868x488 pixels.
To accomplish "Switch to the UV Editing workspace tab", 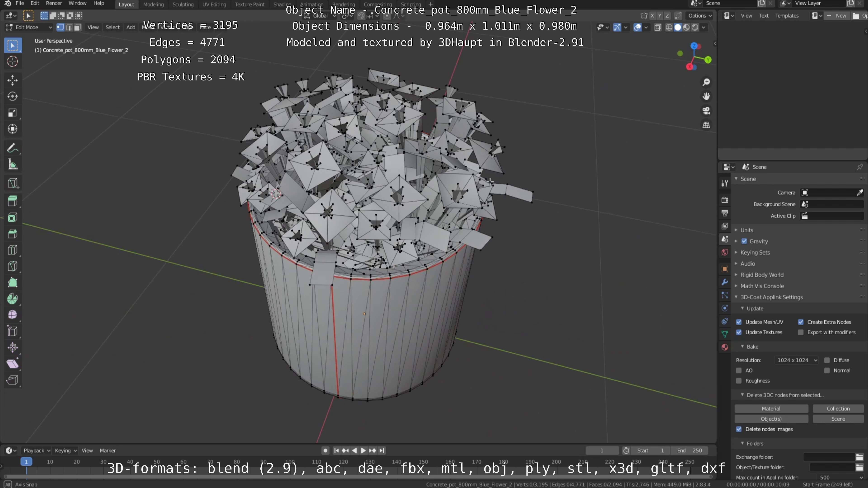I will [x=214, y=4].
